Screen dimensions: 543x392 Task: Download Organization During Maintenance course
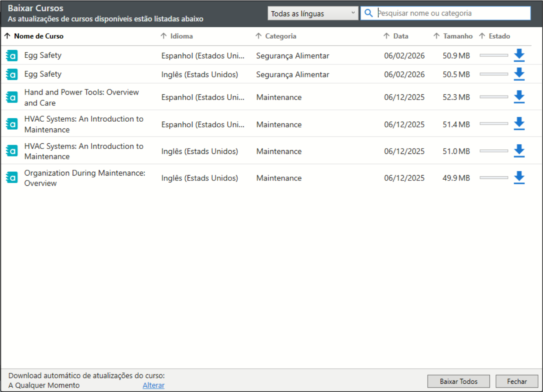coord(519,178)
